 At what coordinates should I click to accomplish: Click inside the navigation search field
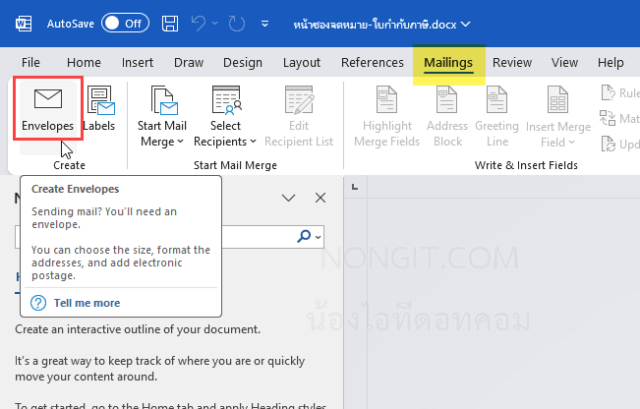point(169,237)
